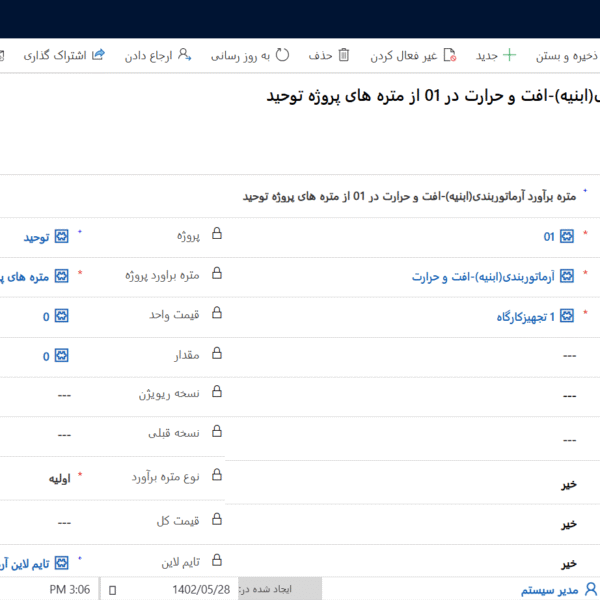Toggle the خیر value in قیمت کل row

[x=569, y=523]
